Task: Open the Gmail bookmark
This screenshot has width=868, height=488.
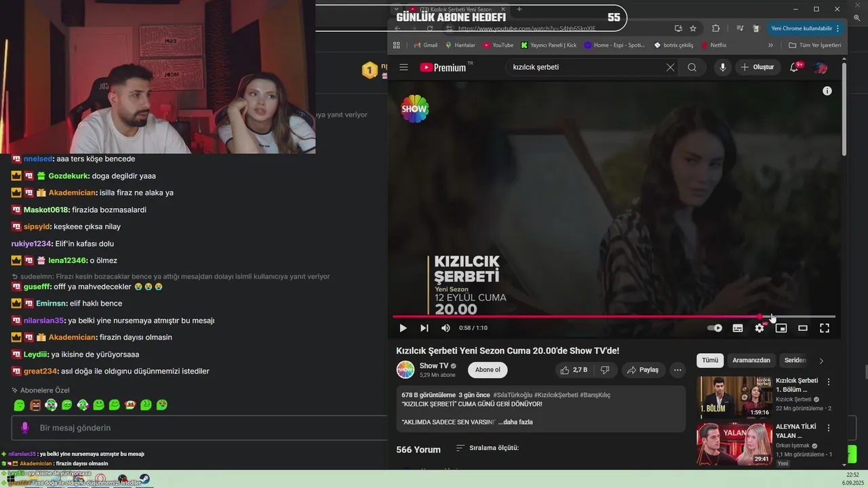Action: (x=425, y=45)
